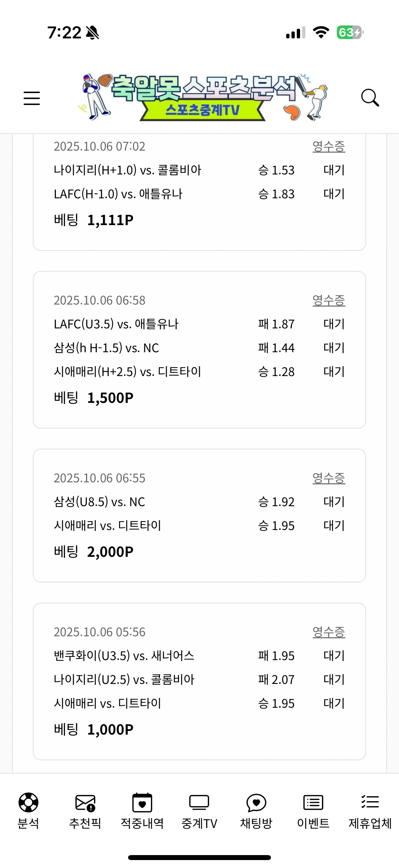Image resolution: width=399 pixels, height=868 pixels.
Task: Open 영수증 link for the 07:02 bet
Action: click(329, 147)
